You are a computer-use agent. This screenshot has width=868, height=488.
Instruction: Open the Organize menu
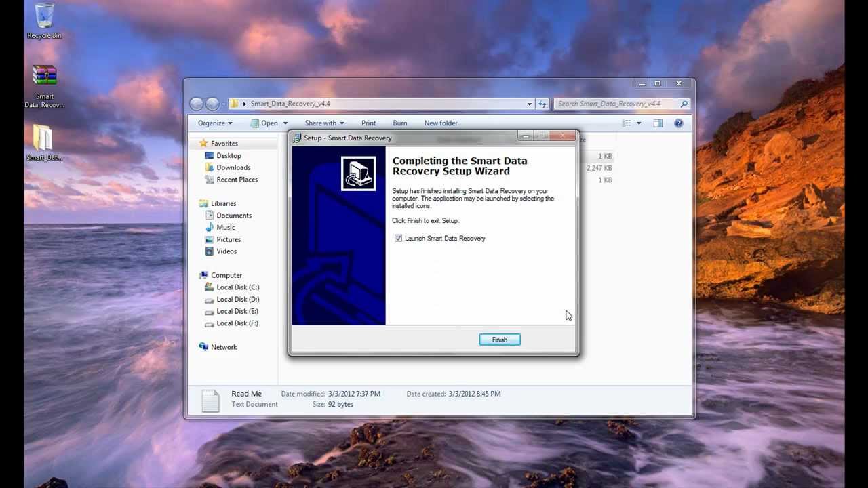click(215, 123)
